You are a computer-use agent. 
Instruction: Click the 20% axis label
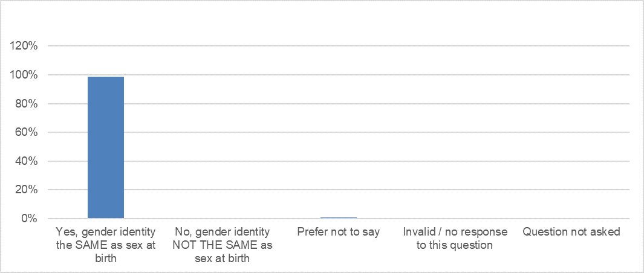click(28, 190)
